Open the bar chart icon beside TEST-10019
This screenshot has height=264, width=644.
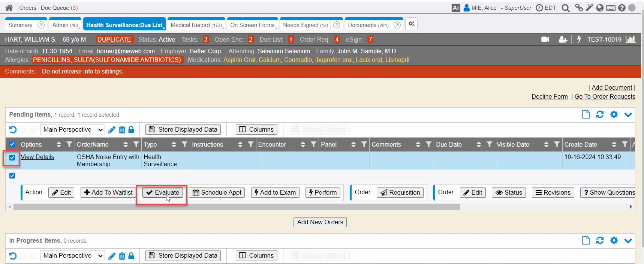point(631,39)
